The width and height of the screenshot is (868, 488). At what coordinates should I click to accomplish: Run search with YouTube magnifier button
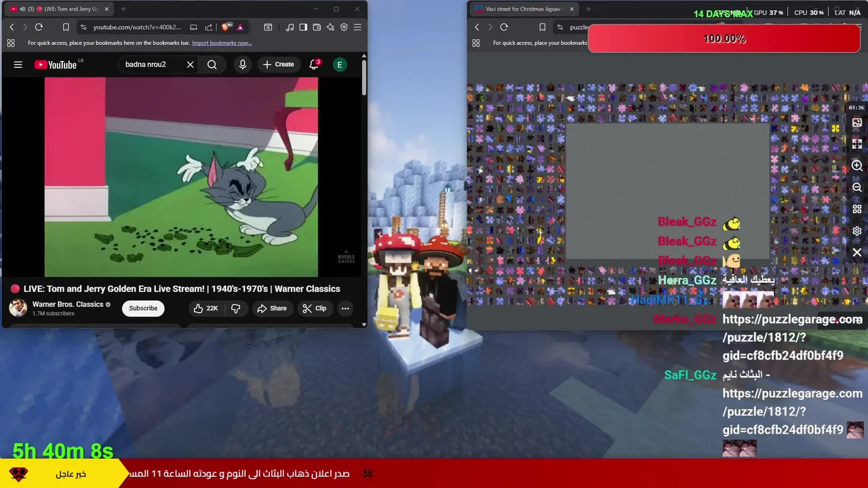pos(212,64)
